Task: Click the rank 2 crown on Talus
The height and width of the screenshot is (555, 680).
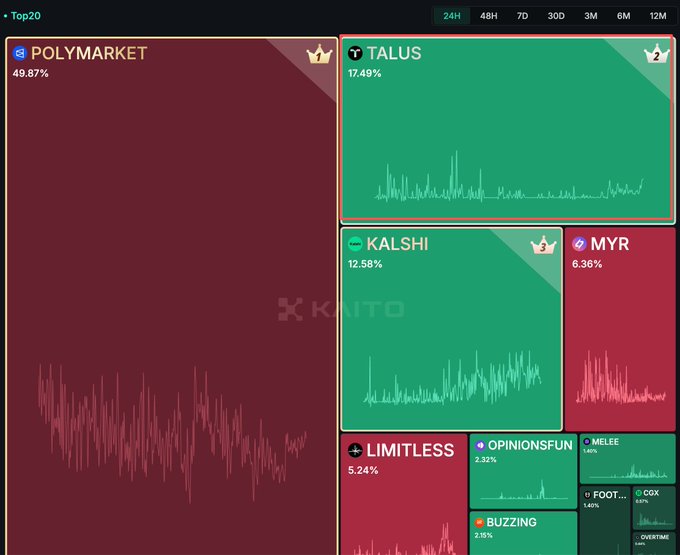Action: pyautogui.click(x=655, y=54)
